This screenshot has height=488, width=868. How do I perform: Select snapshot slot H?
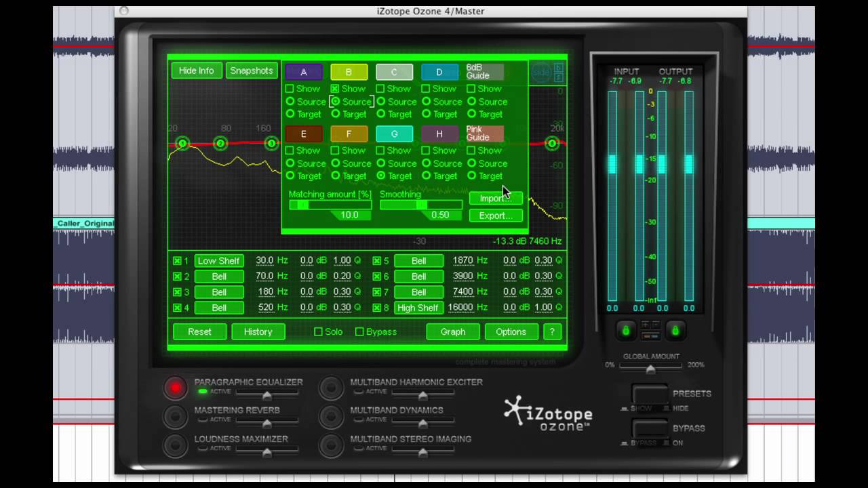point(439,134)
